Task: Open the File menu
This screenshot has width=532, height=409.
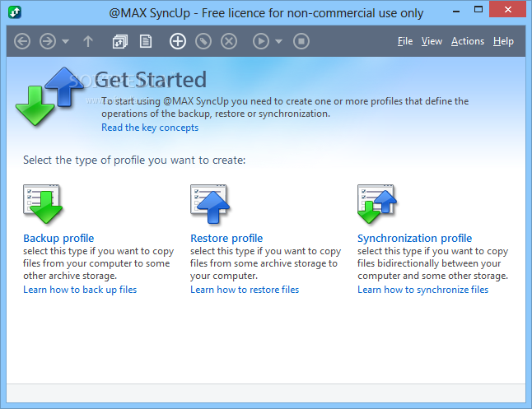Action: (x=405, y=41)
